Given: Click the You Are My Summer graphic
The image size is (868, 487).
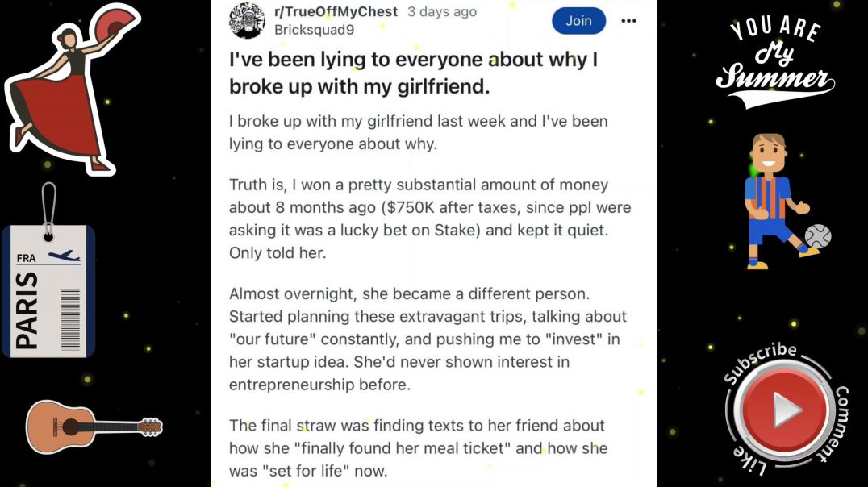Looking at the screenshot, I should (775, 60).
